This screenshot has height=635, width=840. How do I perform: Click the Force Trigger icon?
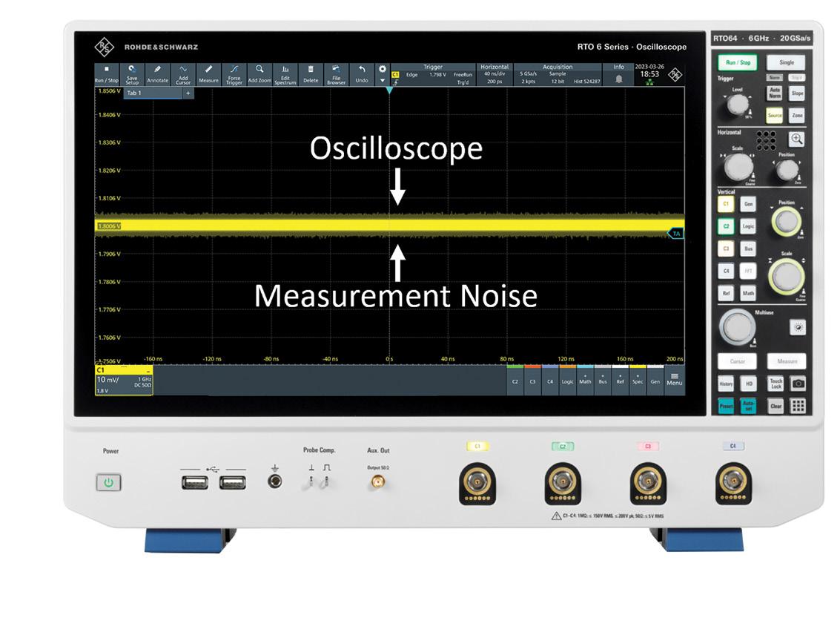click(x=234, y=74)
